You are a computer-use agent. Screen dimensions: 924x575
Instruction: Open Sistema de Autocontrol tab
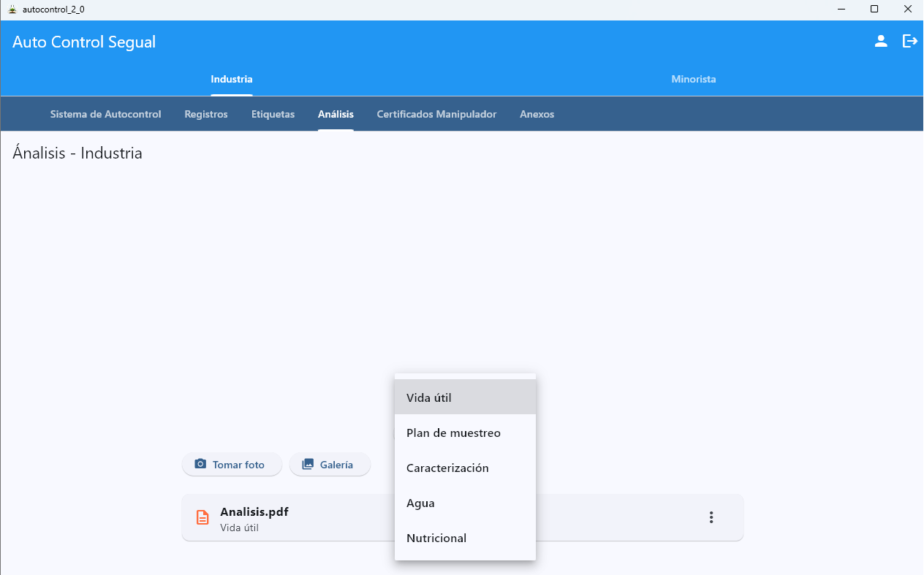pyautogui.click(x=106, y=114)
